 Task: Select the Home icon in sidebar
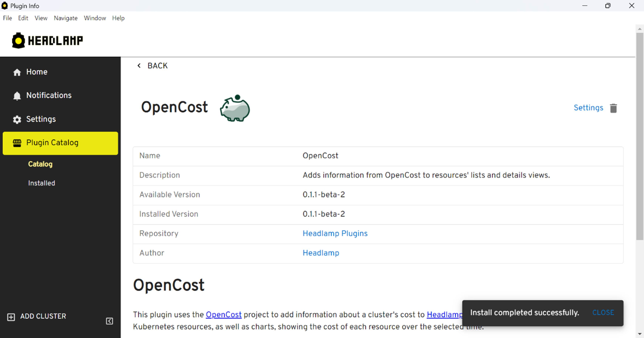tap(17, 72)
